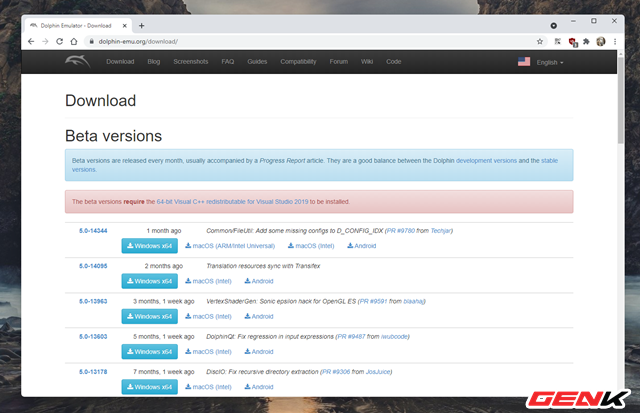Screen dimensions: 640x413
Task: Open PR #9591 link
Action: click(373, 301)
